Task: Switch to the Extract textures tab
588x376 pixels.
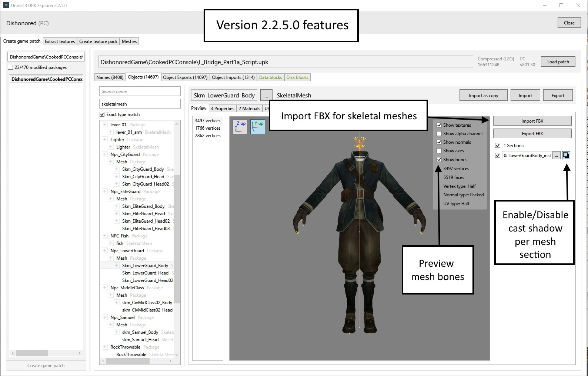Action: (60, 41)
